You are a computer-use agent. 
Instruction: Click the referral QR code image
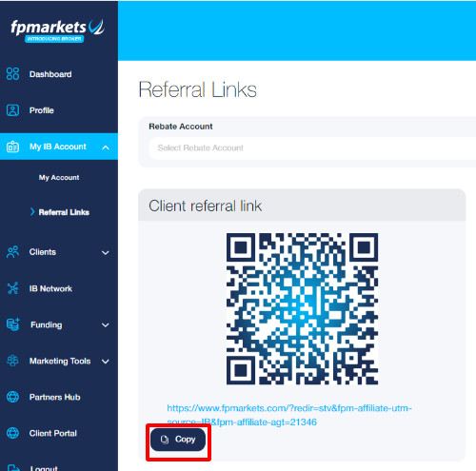pyautogui.click(x=302, y=309)
